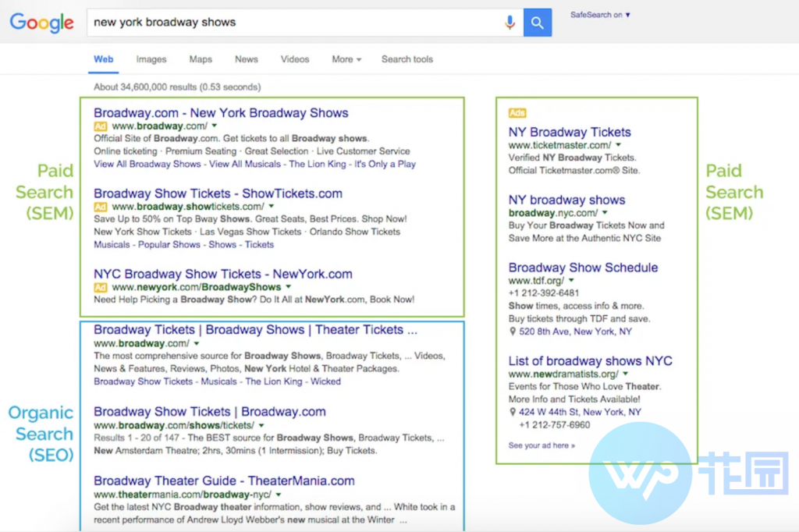
Task: Click the www.newyork.com/BroadwayShows URL text
Action: (x=196, y=287)
